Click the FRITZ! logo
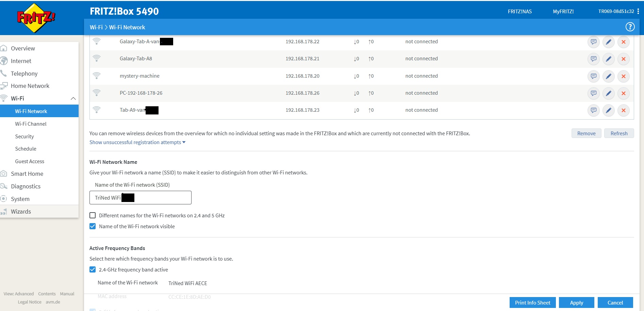The image size is (644, 311). tap(36, 18)
